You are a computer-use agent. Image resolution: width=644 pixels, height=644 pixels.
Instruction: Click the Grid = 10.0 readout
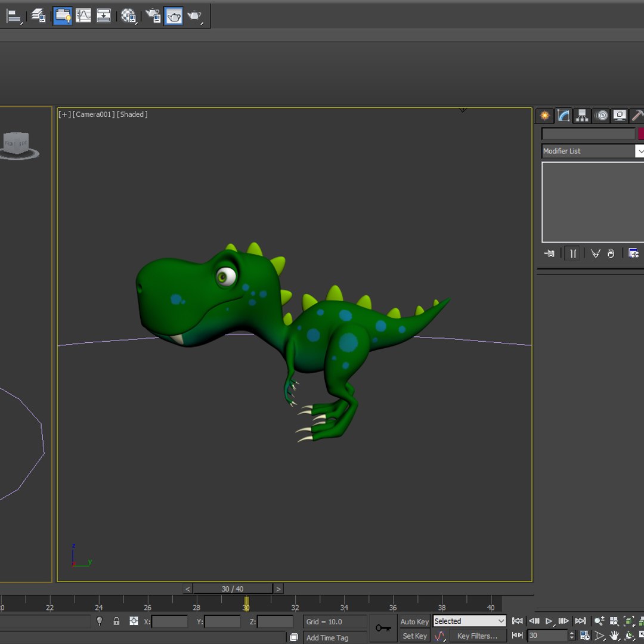335,621
